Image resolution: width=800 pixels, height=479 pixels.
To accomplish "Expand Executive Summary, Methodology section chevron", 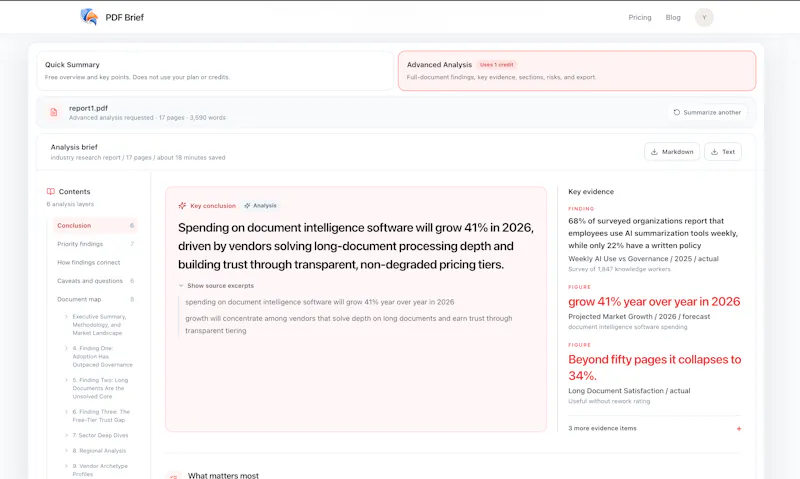I will click(x=66, y=317).
